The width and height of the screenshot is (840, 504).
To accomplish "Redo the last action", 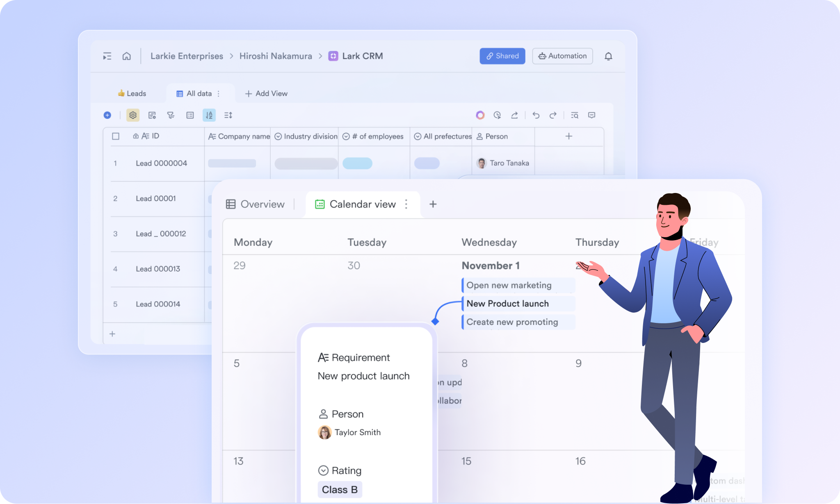I will 553,115.
